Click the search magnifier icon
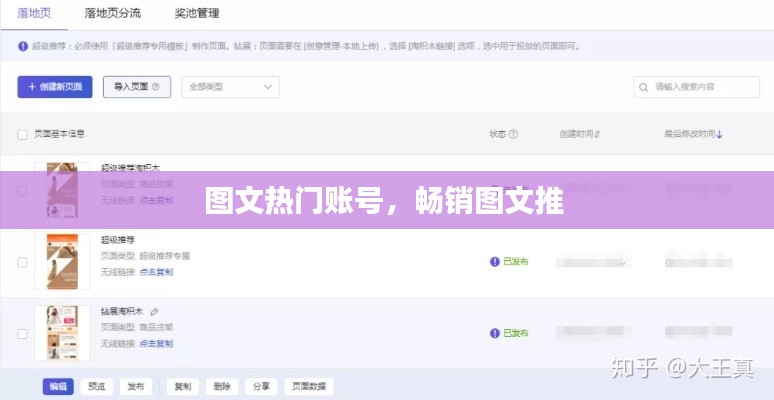Screen dimensions: 774x400 point(645,88)
